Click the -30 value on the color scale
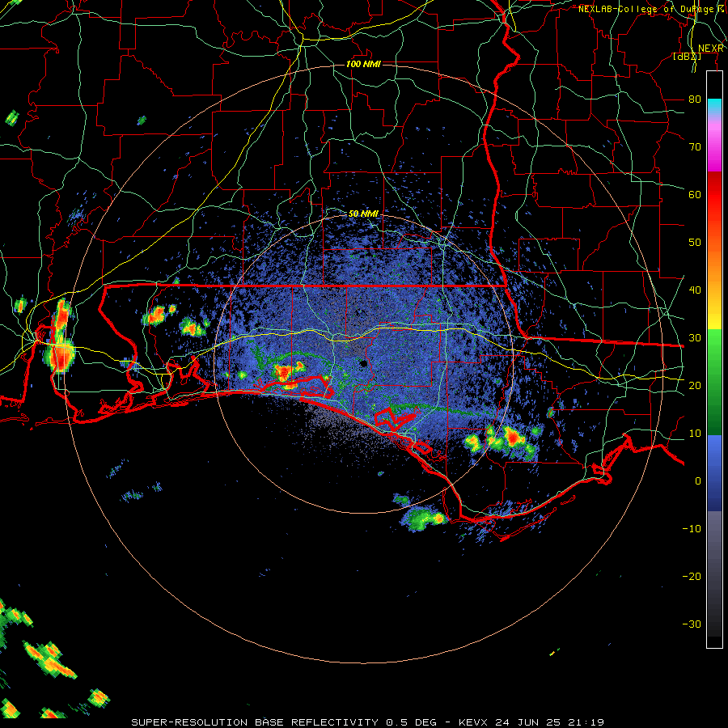728x728 pixels. (692, 624)
